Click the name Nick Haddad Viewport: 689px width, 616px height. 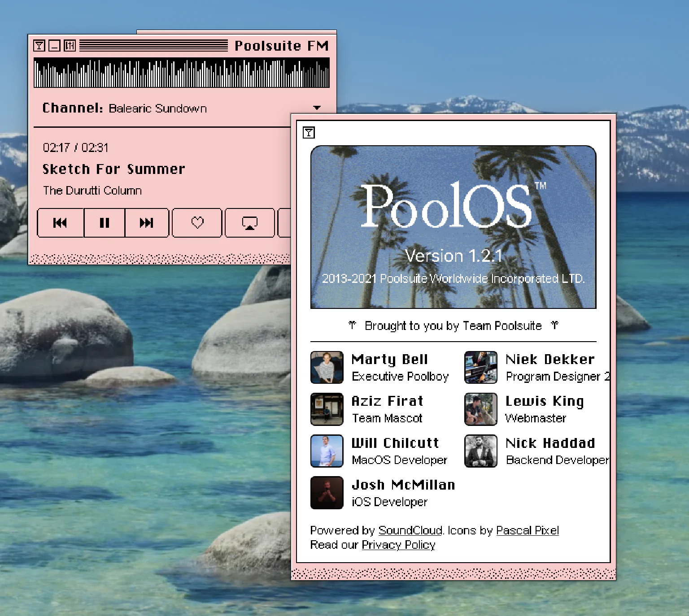550,443
